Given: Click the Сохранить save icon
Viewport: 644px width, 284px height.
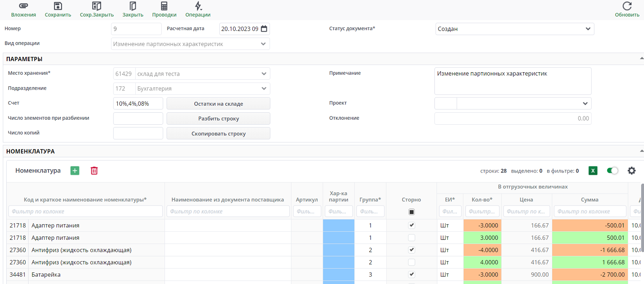Looking at the screenshot, I should click(58, 6).
